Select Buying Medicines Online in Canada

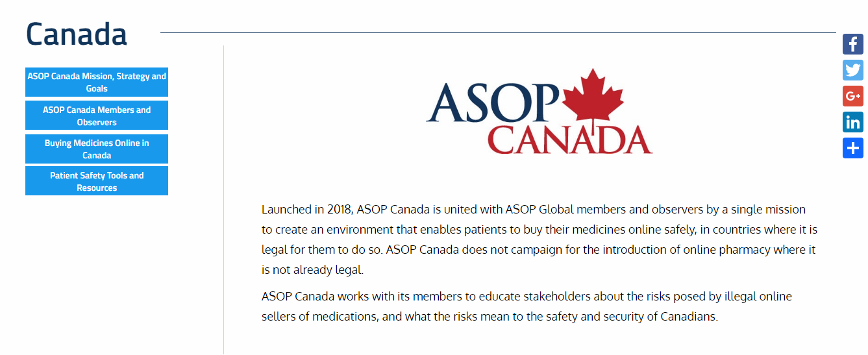97,149
